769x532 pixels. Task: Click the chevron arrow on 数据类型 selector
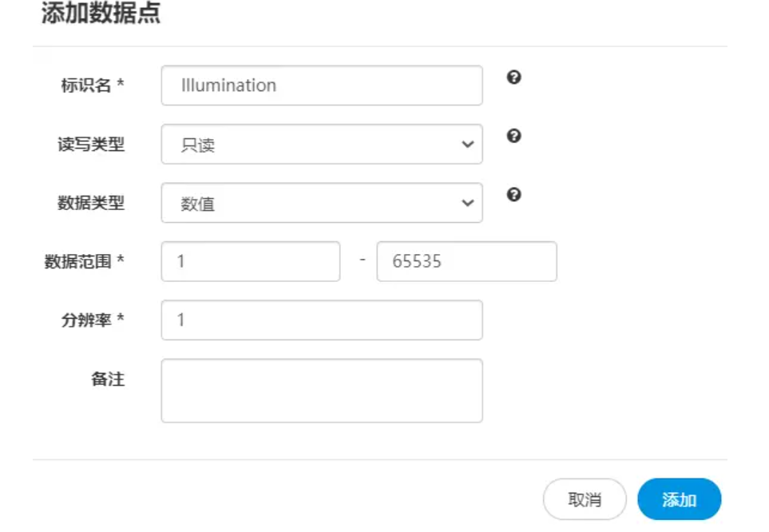coord(467,203)
